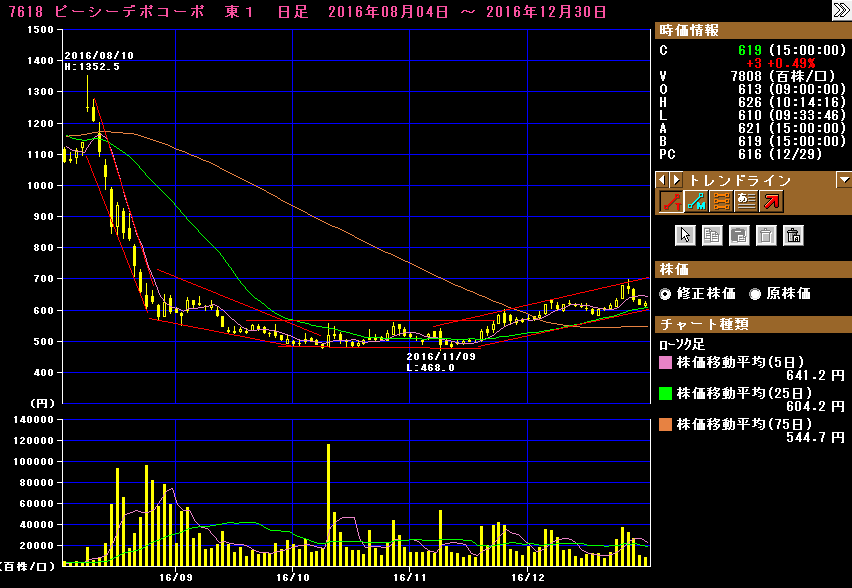
Task: Click the delete all drawings trash icon
Action: pyautogui.click(x=793, y=236)
